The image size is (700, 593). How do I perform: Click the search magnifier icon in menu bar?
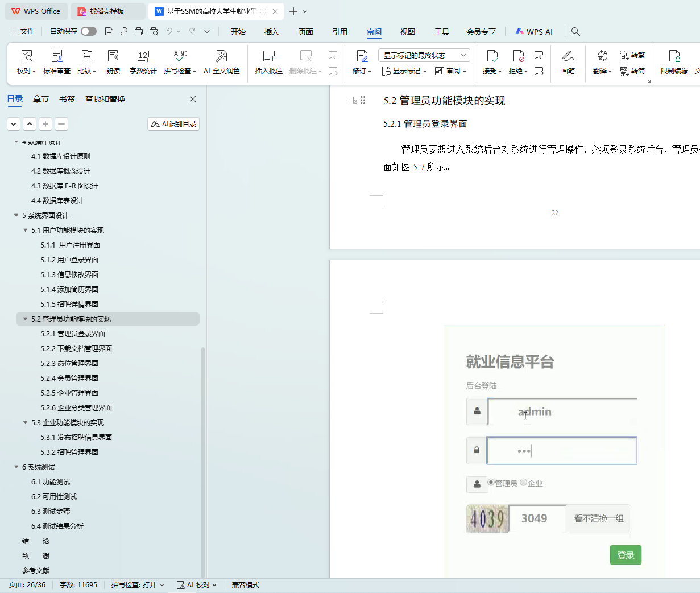pyautogui.click(x=575, y=32)
